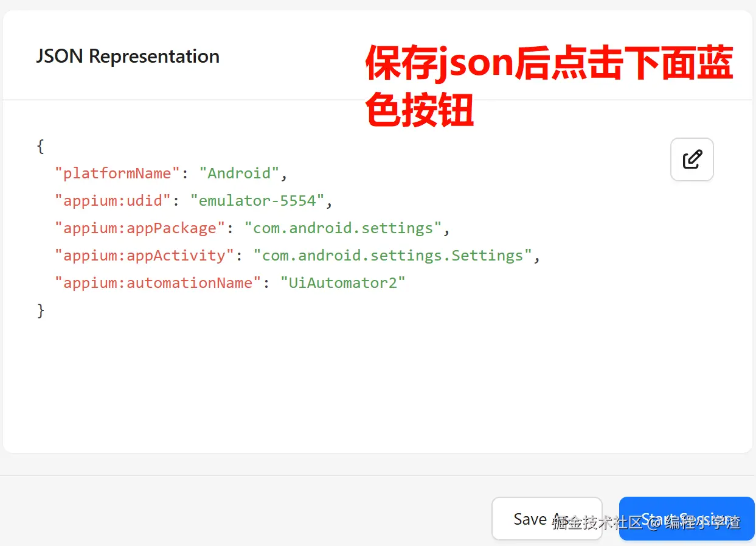Click the "com.android.settings" package value

[x=343, y=228]
